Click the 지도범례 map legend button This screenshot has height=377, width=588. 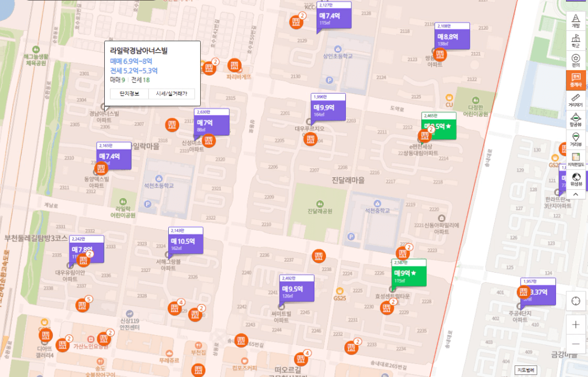(526, 370)
